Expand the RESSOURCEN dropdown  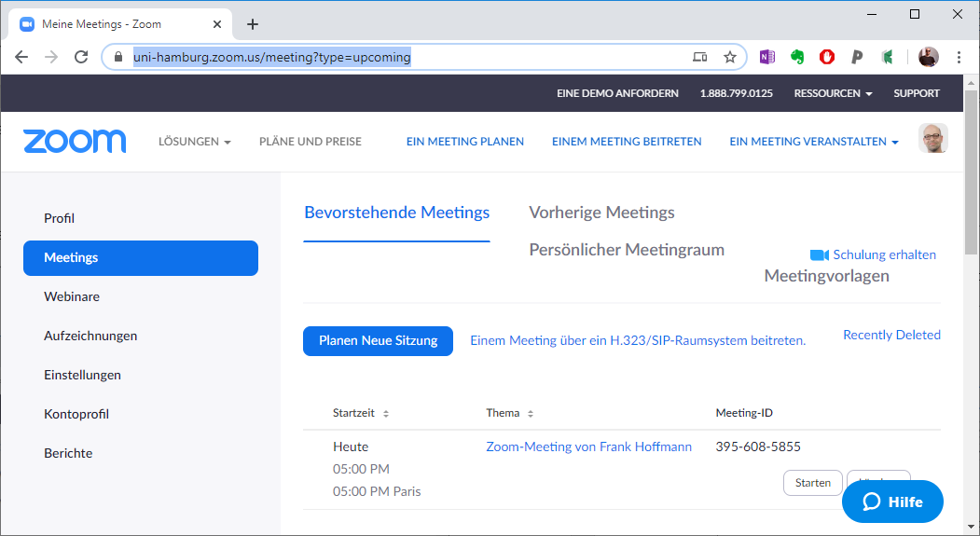(x=833, y=93)
